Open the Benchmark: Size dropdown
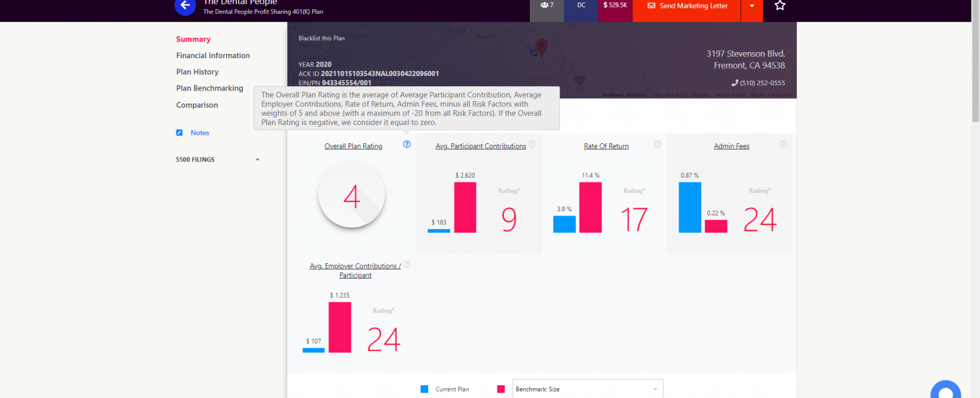 [587, 389]
